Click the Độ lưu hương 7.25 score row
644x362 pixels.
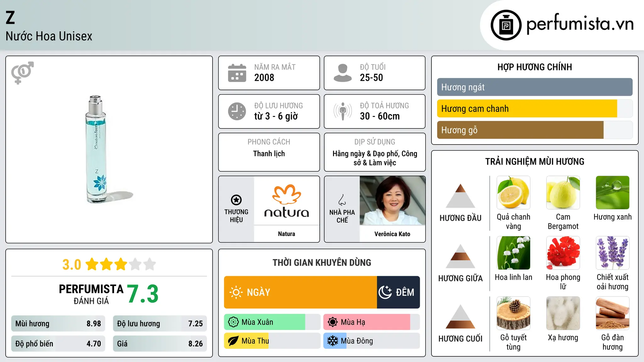tap(160, 324)
